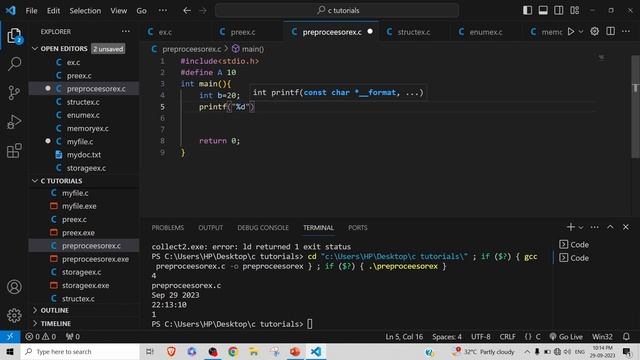Switch to the structex.c editor tab
This screenshot has width=640, height=360.
[x=413, y=32]
